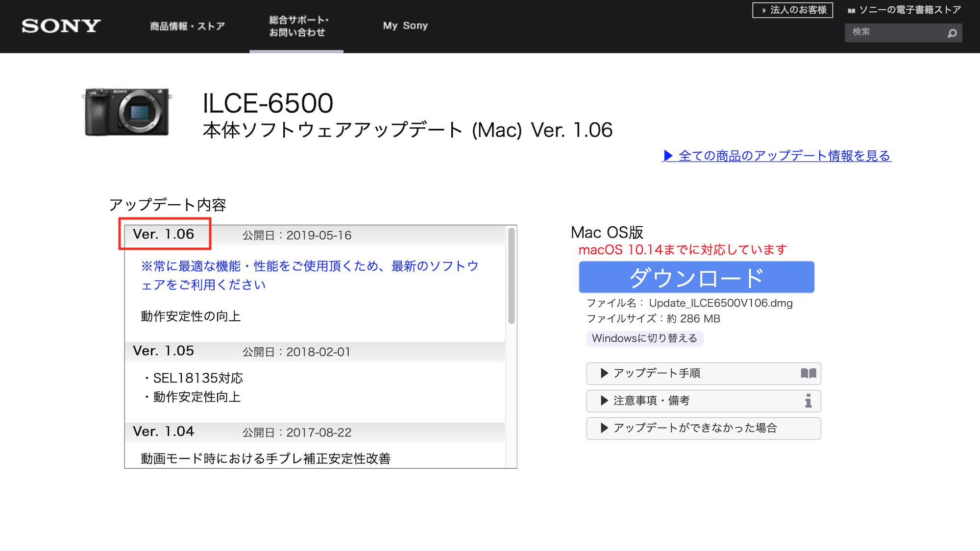
Task: Expand アップデートができなかった場合 section
Action: 695,428
